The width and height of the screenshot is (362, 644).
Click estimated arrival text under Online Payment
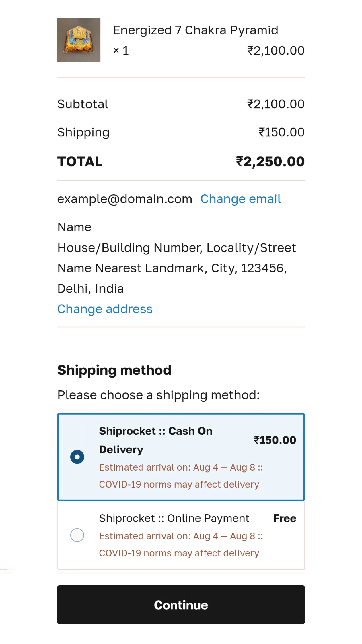pyautogui.click(x=181, y=544)
